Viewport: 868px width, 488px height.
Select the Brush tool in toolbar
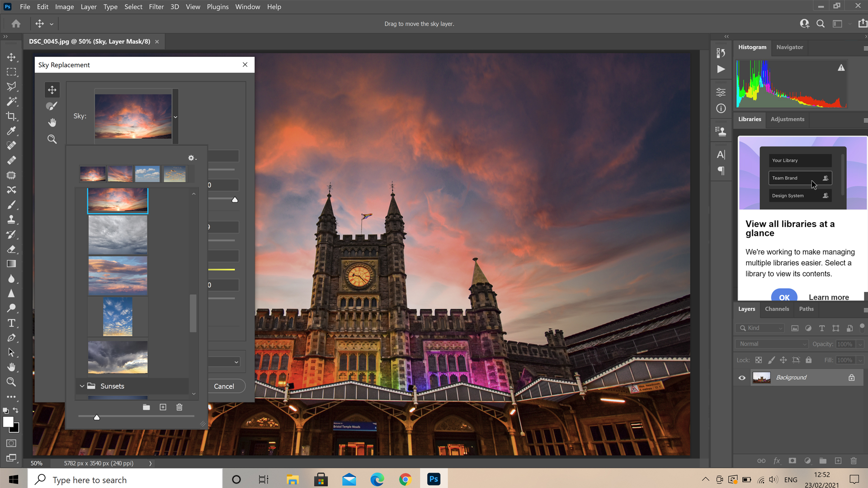point(12,204)
